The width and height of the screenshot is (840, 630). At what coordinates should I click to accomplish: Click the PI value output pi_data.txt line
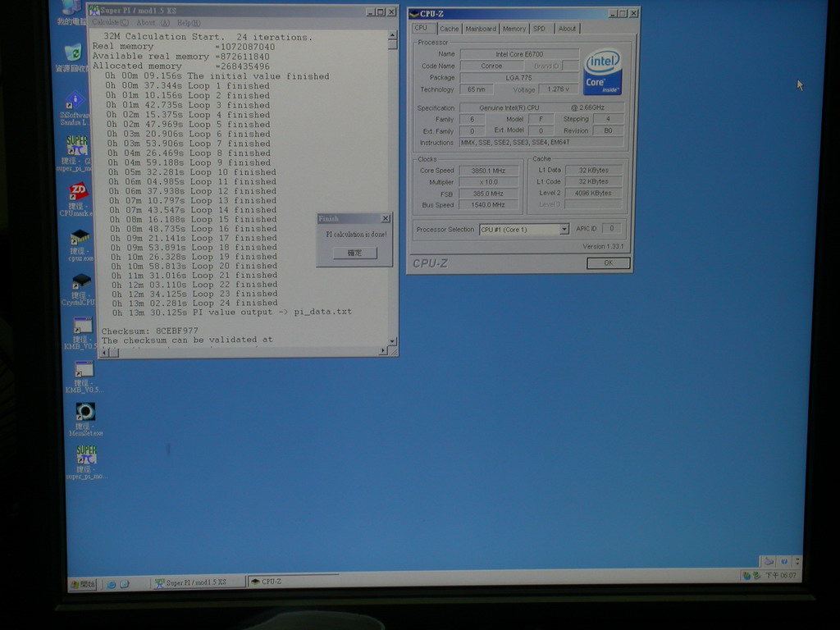click(x=232, y=312)
